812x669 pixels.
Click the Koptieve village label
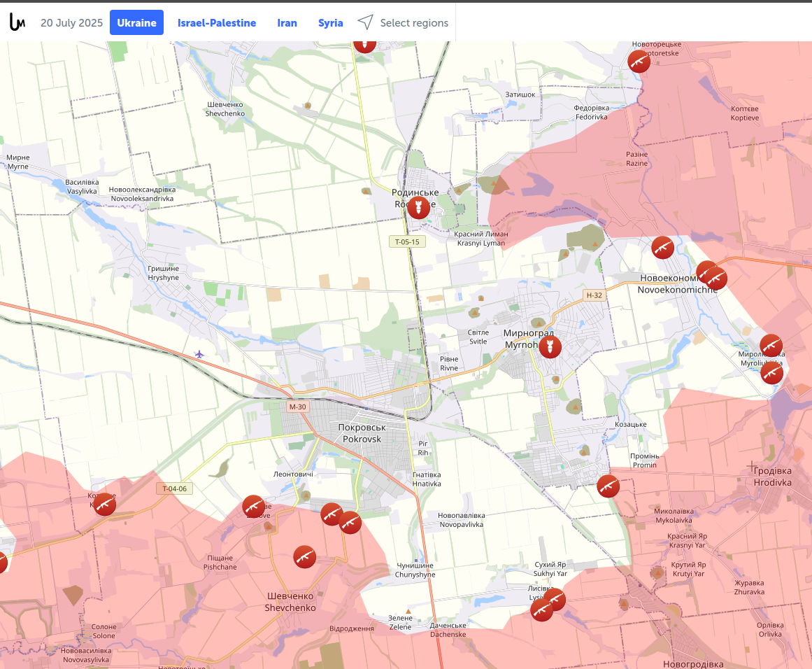(x=745, y=113)
